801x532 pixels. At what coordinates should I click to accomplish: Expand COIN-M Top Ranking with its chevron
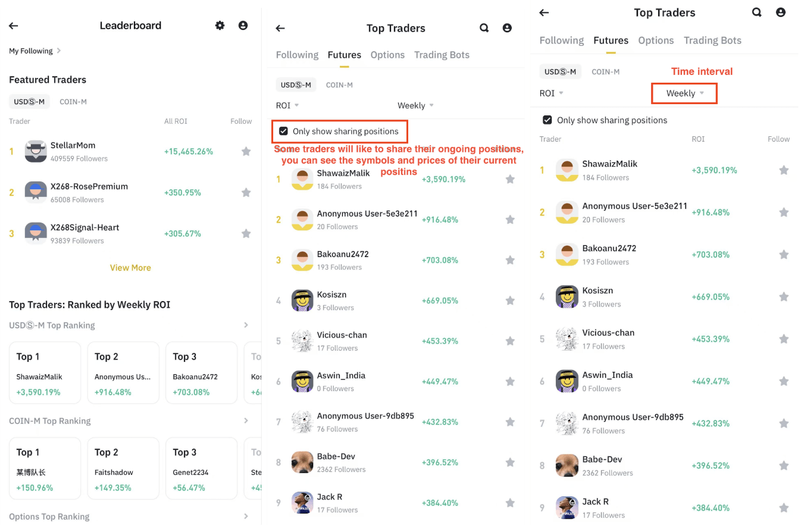tap(246, 421)
